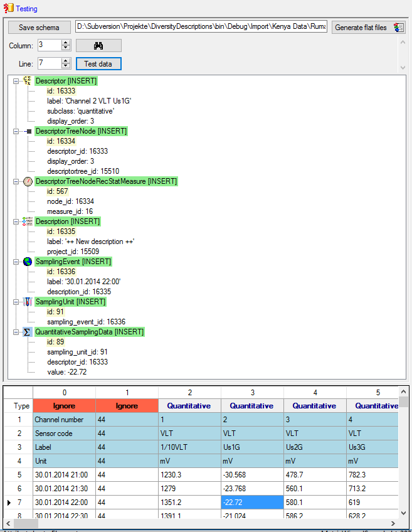Click grid column header 3
Image resolution: width=412 pixels, height=532 pixels.
point(252,393)
